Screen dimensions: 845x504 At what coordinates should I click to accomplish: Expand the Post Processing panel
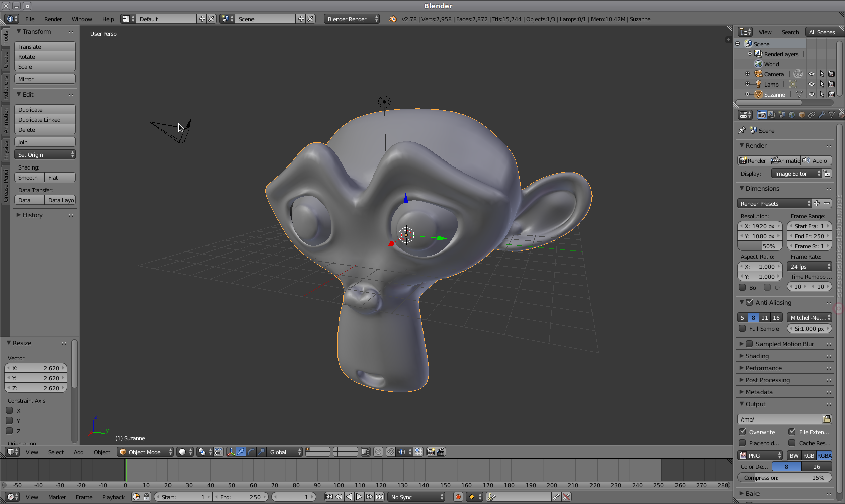(x=768, y=380)
